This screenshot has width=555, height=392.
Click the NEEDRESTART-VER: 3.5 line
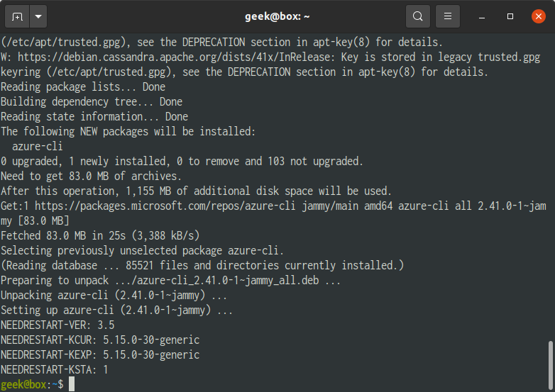(57, 325)
